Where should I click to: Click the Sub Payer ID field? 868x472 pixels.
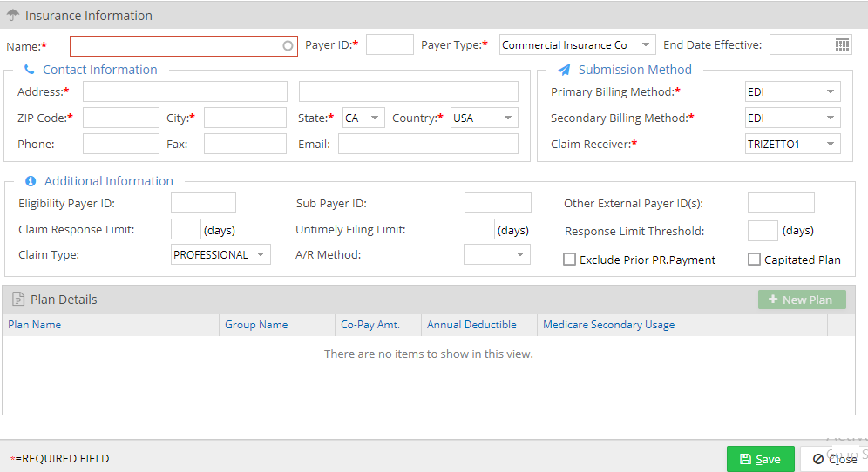tap(498, 203)
